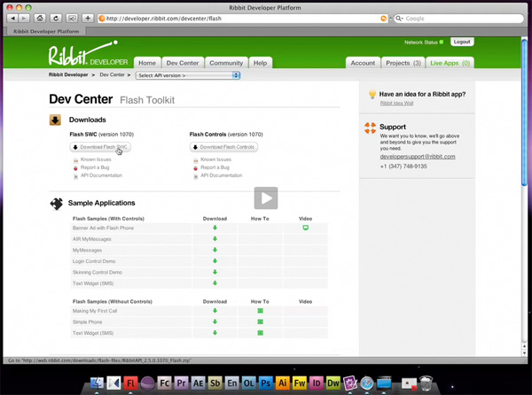Click the Simple Phone sample name

coord(87,321)
